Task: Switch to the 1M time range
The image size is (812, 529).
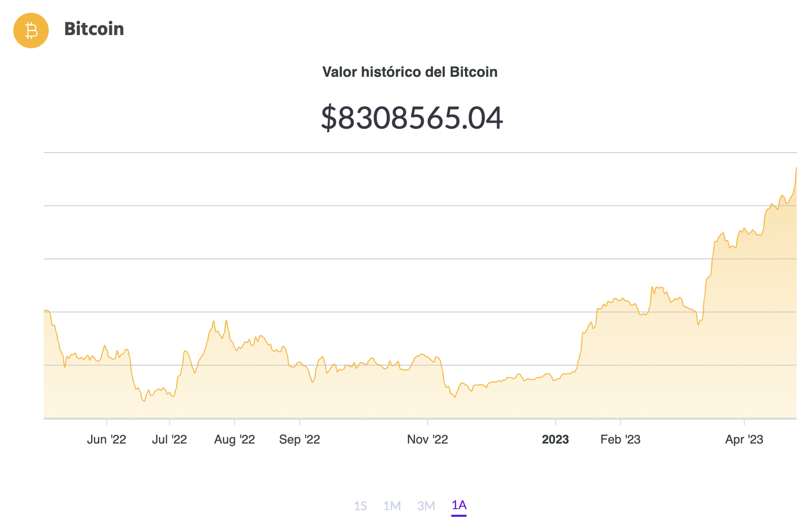Action: [x=394, y=506]
